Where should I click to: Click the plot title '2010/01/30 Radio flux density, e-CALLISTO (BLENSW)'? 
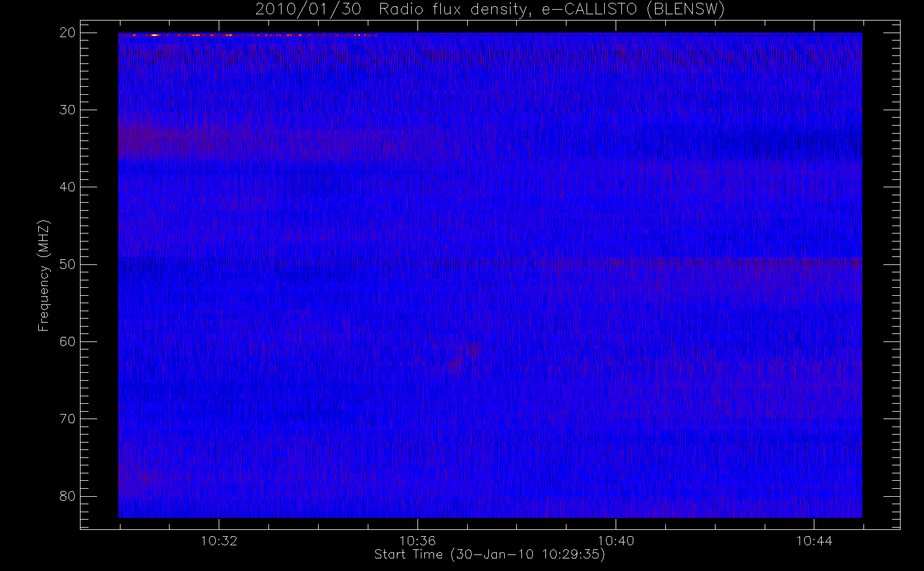[489, 10]
